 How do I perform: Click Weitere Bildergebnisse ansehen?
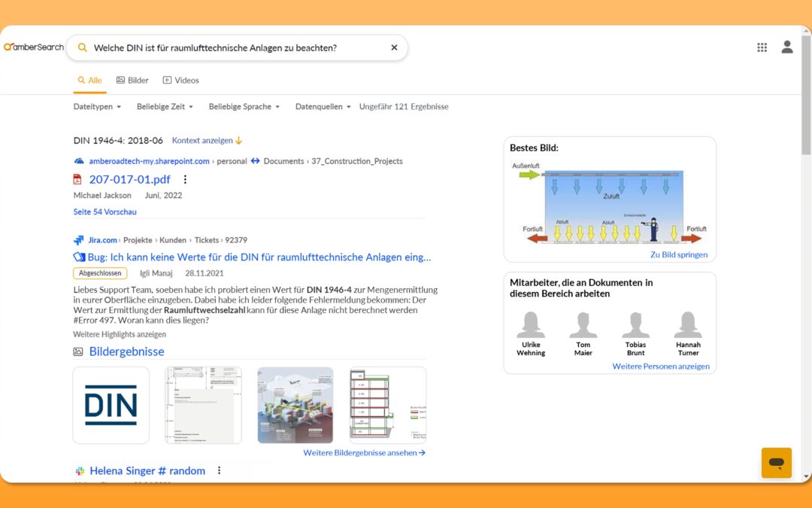[x=364, y=452]
